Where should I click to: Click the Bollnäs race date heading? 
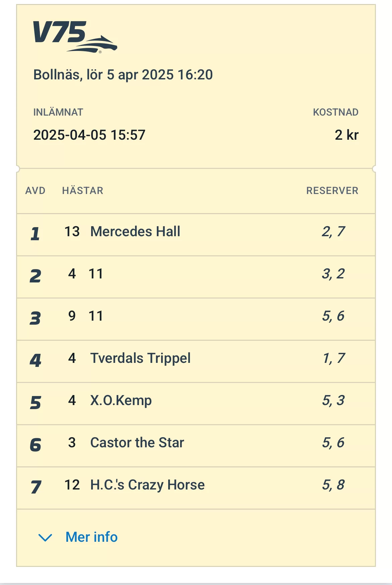[123, 75]
